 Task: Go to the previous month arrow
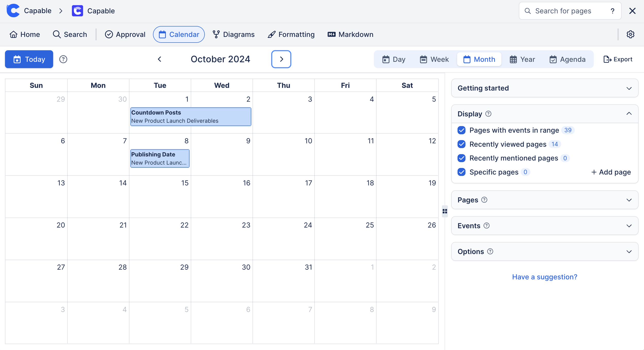point(160,59)
